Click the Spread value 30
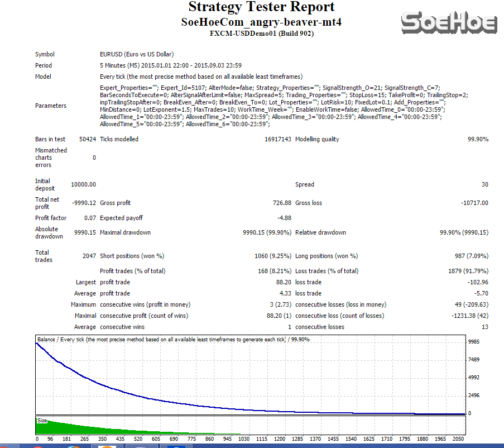This screenshot has width=504, height=448. pyautogui.click(x=484, y=185)
